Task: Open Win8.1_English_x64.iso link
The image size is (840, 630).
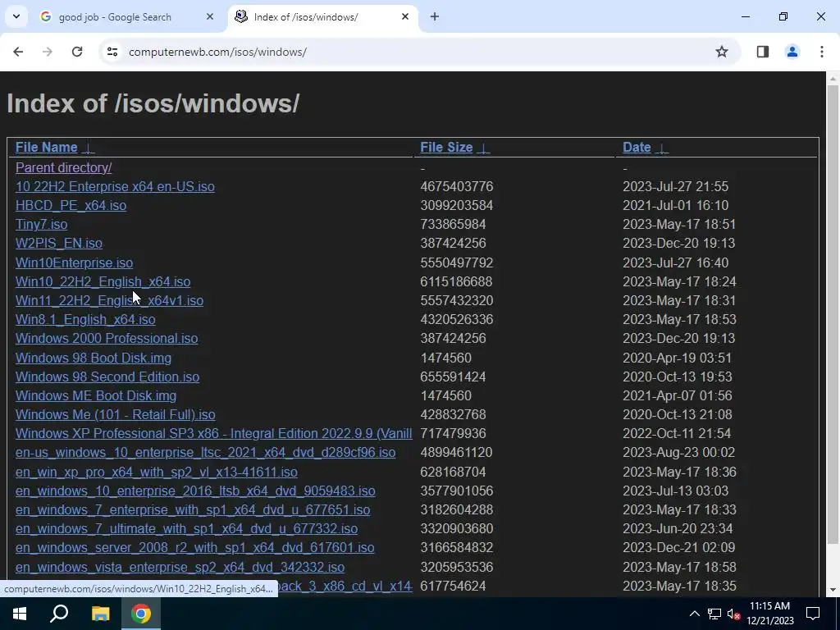Action: [x=85, y=320]
